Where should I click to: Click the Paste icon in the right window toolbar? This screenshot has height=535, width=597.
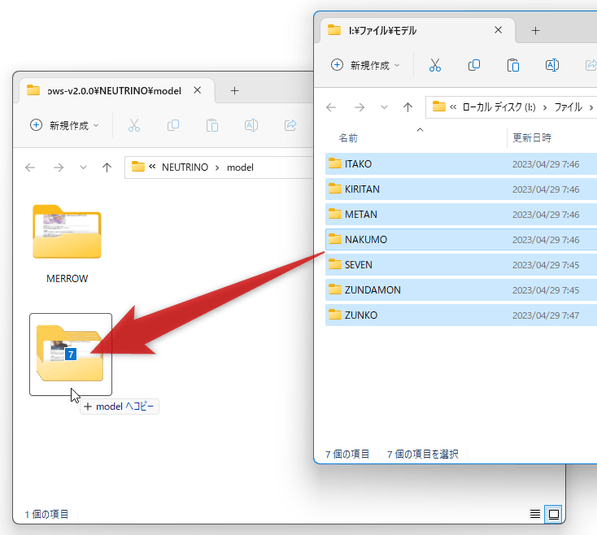pyautogui.click(x=513, y=65)
